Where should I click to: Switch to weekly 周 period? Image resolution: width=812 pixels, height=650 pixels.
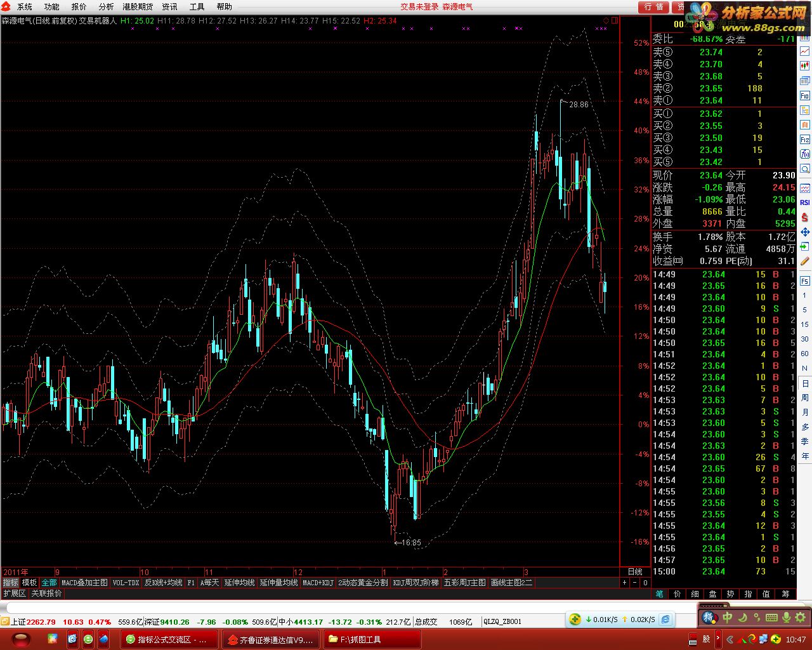point(804,398)
